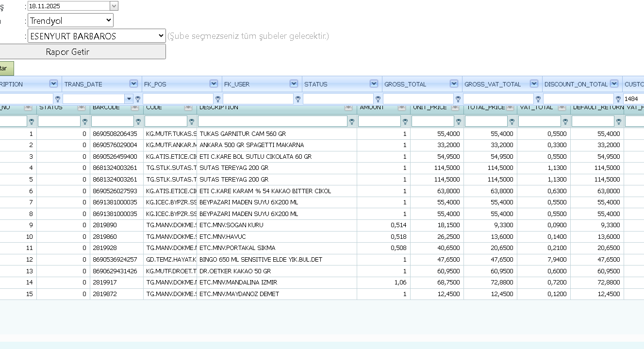Open the DISCOUNT_ON_TOTAL column header menu
This screenshot has width=644, height=349.
614,83
